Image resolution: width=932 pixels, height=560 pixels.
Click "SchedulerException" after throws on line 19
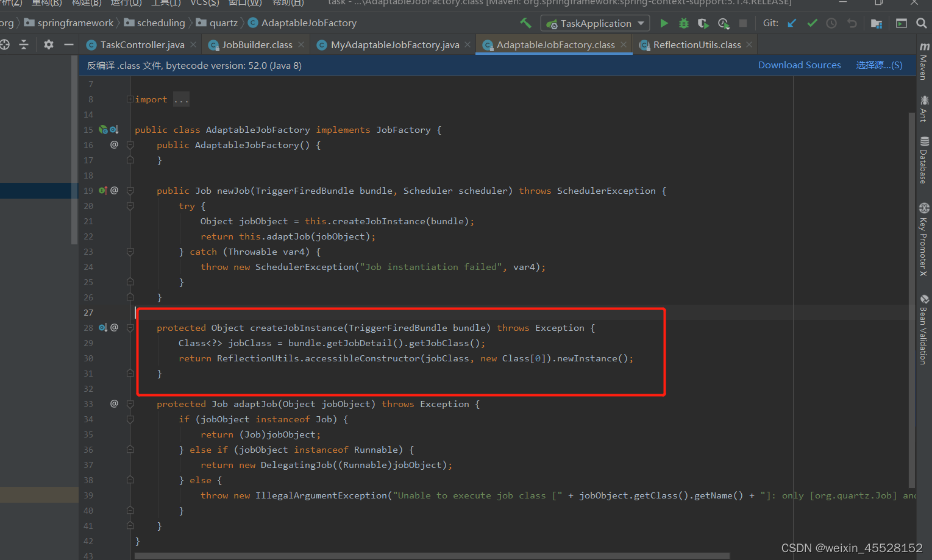[606, 191]
